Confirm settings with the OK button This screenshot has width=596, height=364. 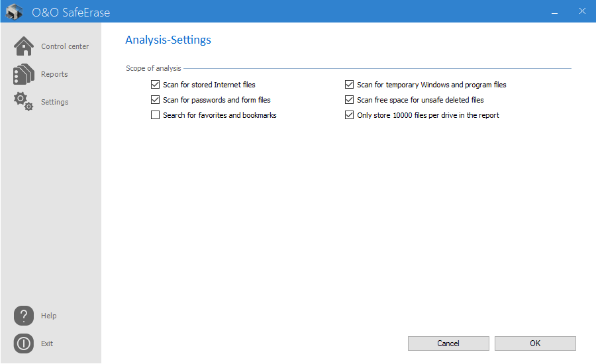coord(535,343)
